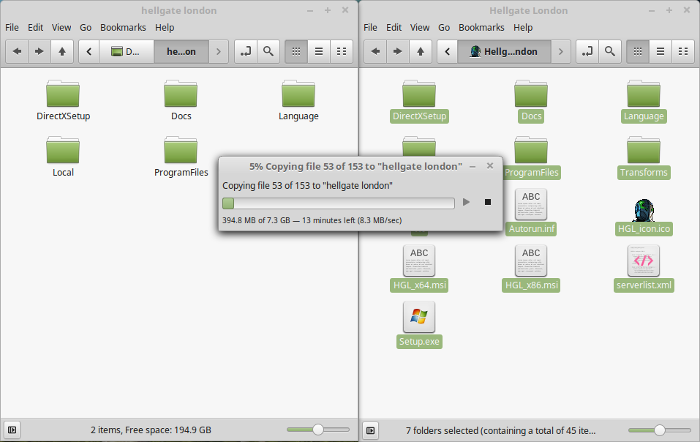This screenshot has width=700, height=442.
Task: Switch right window to list view
Action: point(660,51)
